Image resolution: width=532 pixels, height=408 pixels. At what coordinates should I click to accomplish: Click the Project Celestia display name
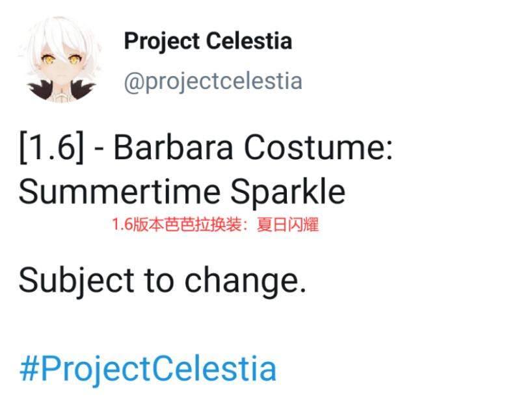(x=207, y=42)
